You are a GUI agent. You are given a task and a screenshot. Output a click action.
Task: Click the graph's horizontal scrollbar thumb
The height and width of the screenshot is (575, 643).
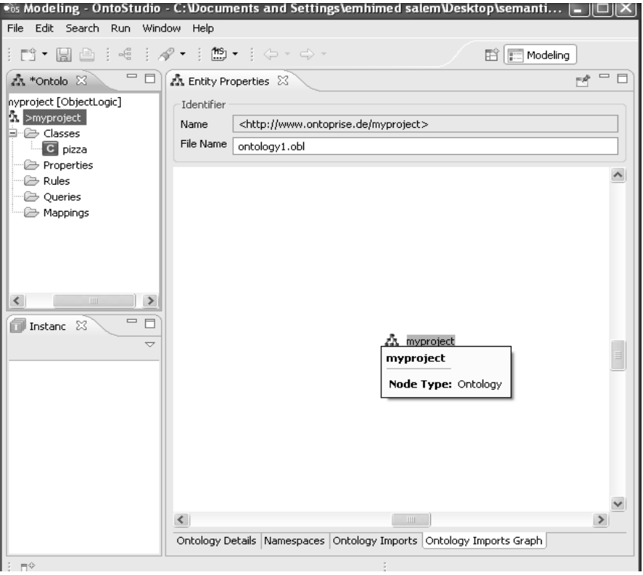[410, 520]
